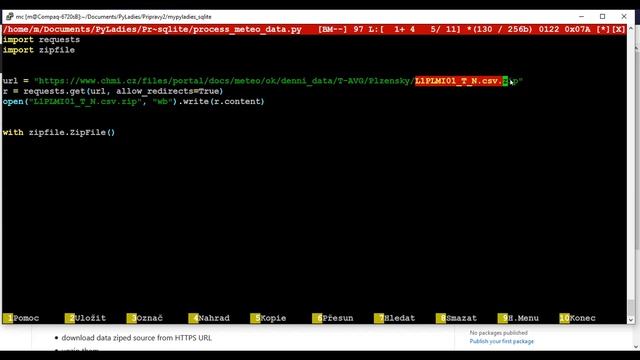This screenshot has width=640, height=360.
Task: Minimize the terminal window
Action: tap(581, 16)
